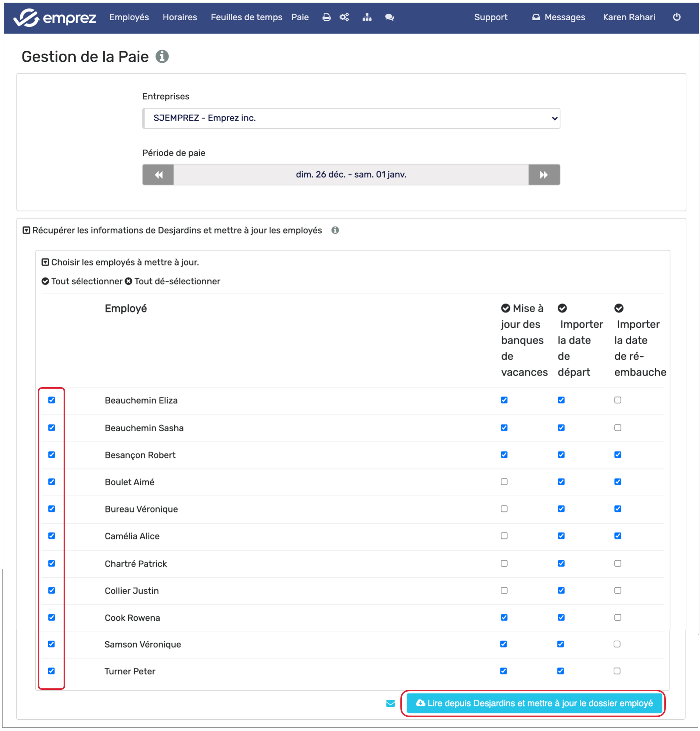
Task: Click the Employé column header
Action: (126, 309)
